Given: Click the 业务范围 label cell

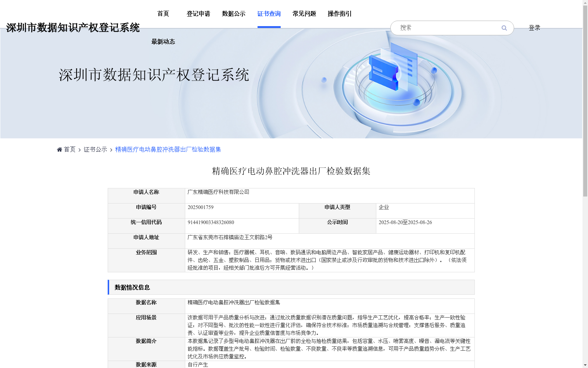Looking at the screenshot, I should [x=146, y=261].
